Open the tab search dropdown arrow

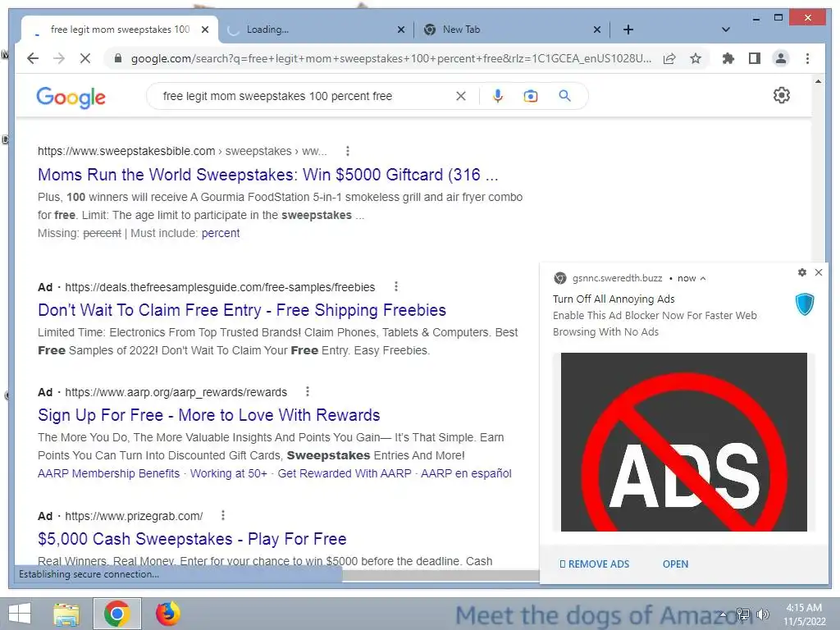[x=726, y=30]
